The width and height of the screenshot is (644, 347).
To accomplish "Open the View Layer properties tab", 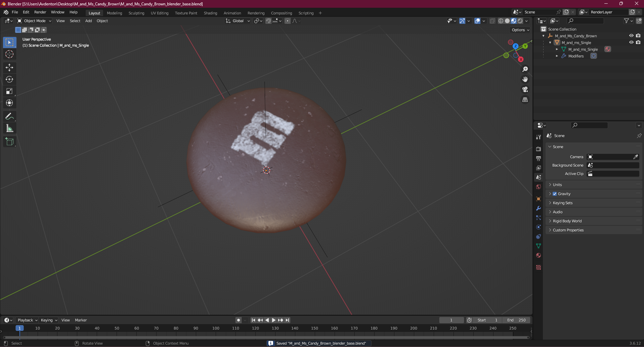I will click(x=539, y=168).
